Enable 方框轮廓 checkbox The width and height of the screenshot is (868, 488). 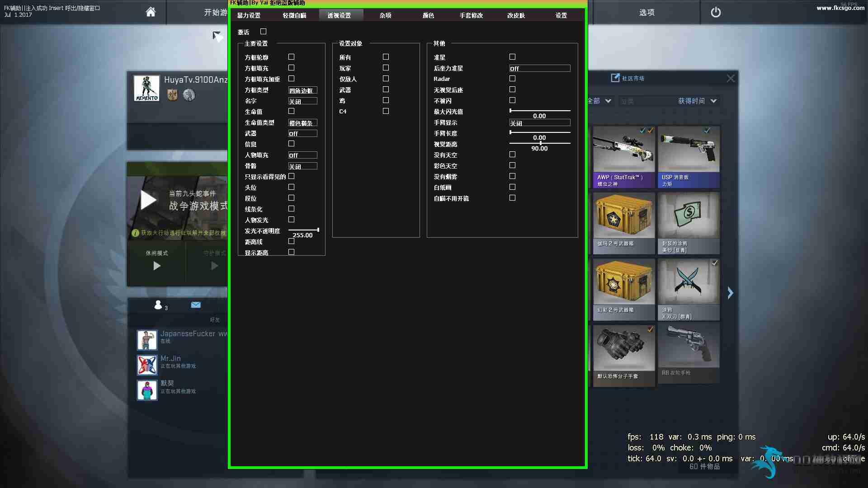pyautogui.click(x=291, y=57)
